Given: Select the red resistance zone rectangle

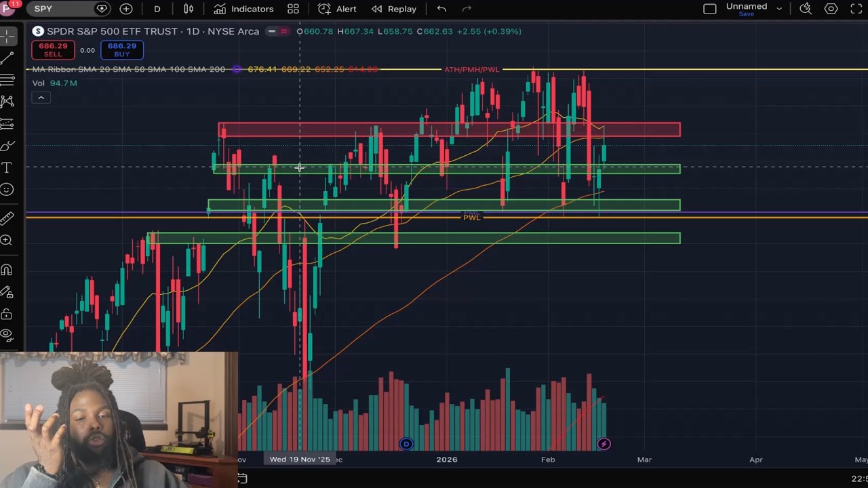Looking at the screenshot, I should pos(449,129).
